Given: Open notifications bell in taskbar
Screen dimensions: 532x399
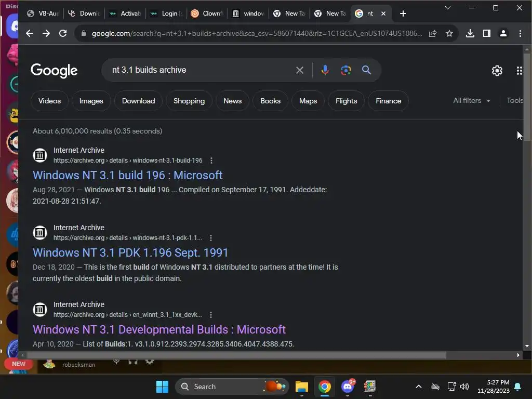Looking at the screenshot, I should [x=518, y=387].
